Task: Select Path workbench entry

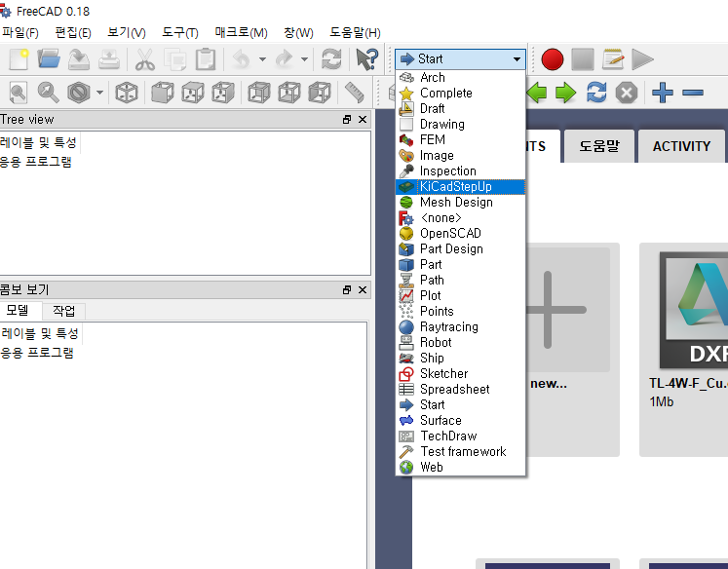Action: tap(460, 280)
